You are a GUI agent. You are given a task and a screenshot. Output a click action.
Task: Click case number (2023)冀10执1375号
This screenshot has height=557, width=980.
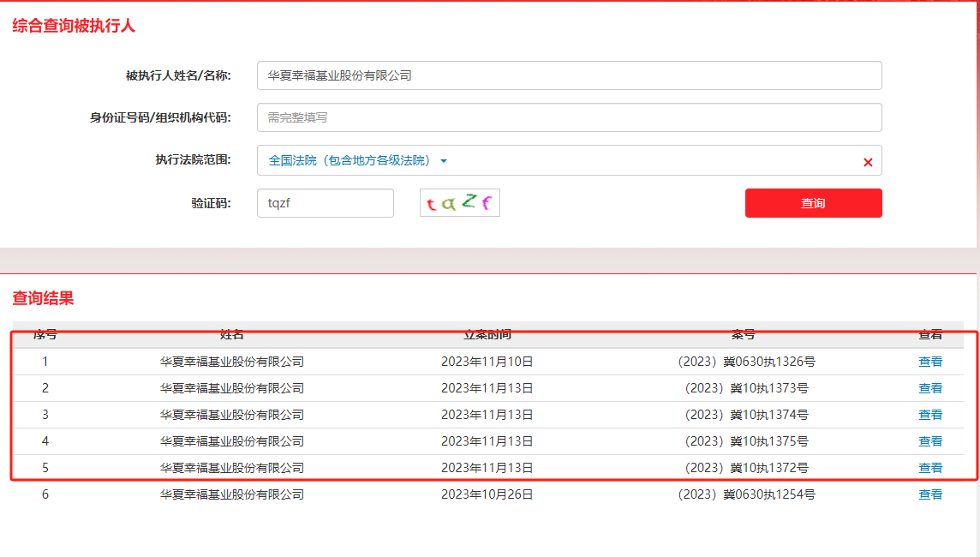point(746,441)
